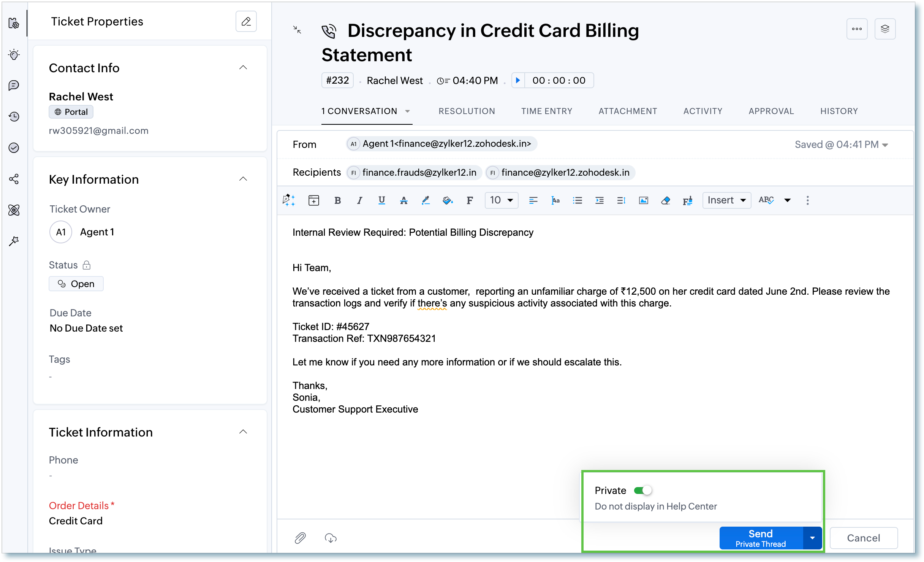Click Send Private Thread button
This screenshot has width=924, height=562.
tap(761, 538)
